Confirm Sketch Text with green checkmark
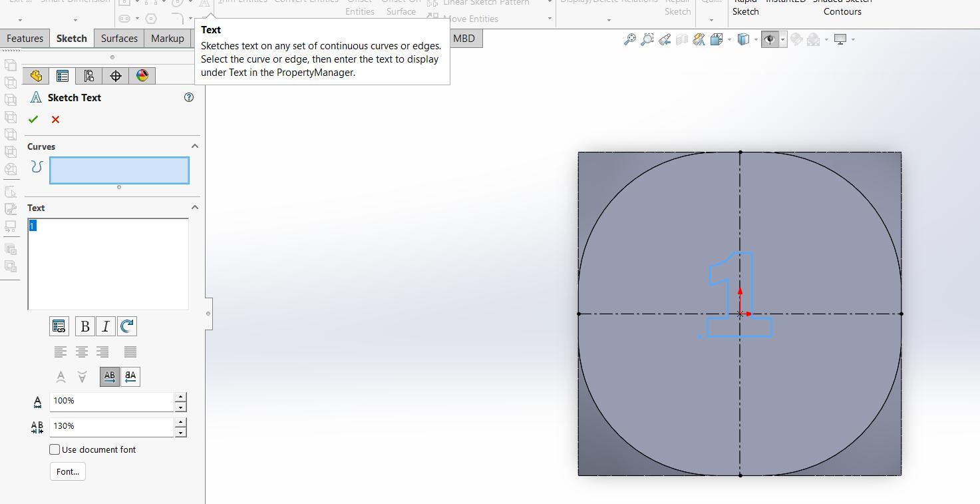 click(33, 120)
